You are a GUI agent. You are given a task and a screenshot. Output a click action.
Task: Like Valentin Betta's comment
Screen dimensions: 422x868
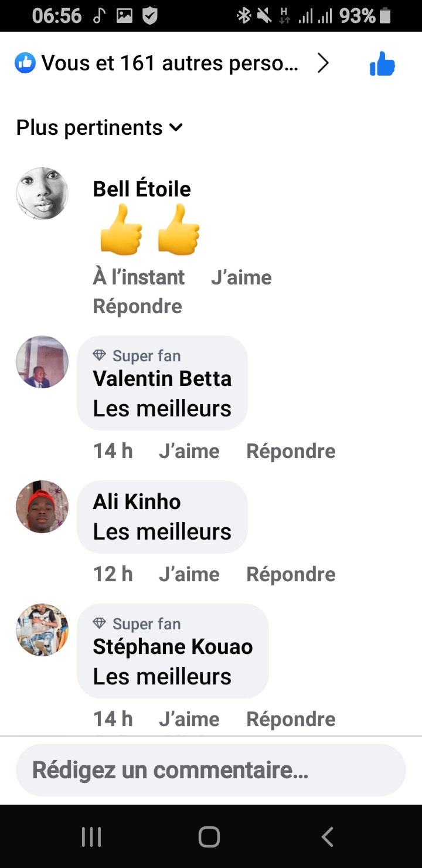pos(189,451)
